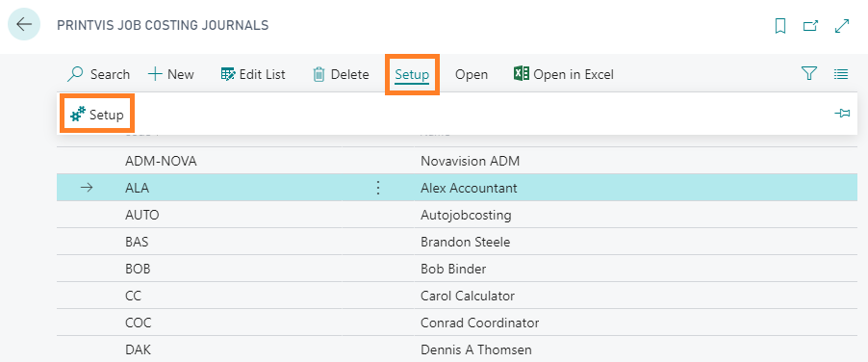Switch the list view layout icon
The image size is (868, 362).
(x=841, y=73)
